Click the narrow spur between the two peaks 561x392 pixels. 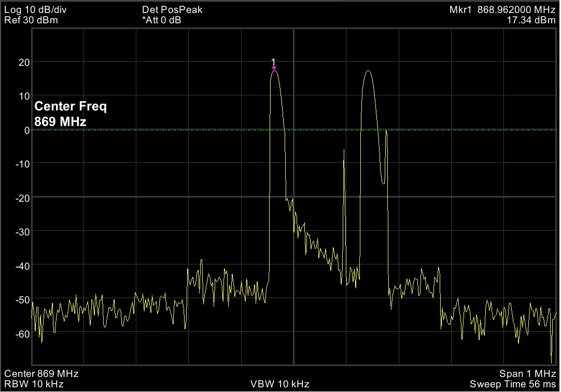344,150
